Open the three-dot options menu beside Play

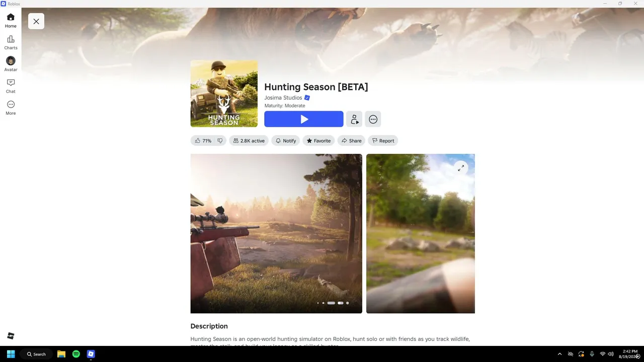(373, 119)
